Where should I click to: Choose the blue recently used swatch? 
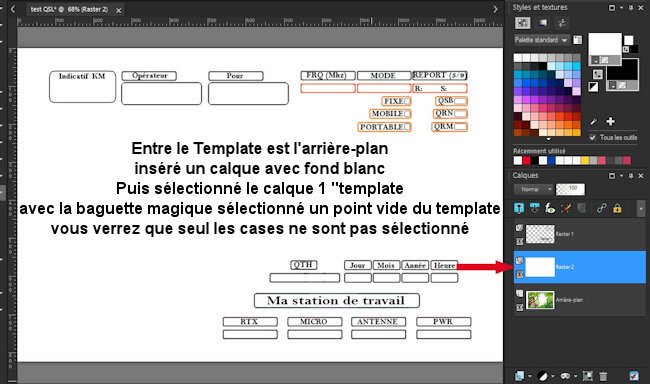[551, 160]
